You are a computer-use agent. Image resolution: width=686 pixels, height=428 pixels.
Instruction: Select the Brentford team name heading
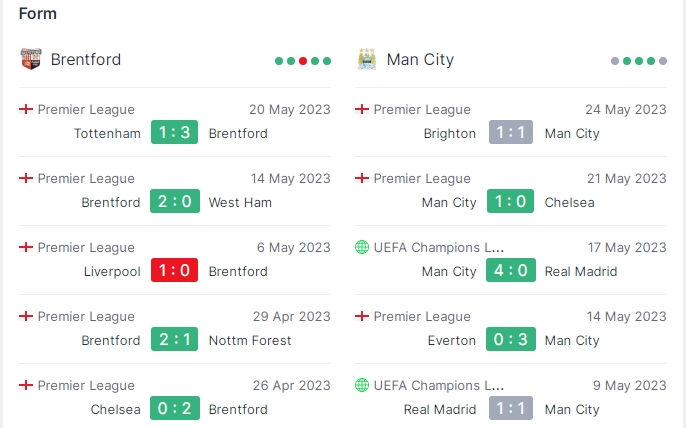[x=86, y=60]
